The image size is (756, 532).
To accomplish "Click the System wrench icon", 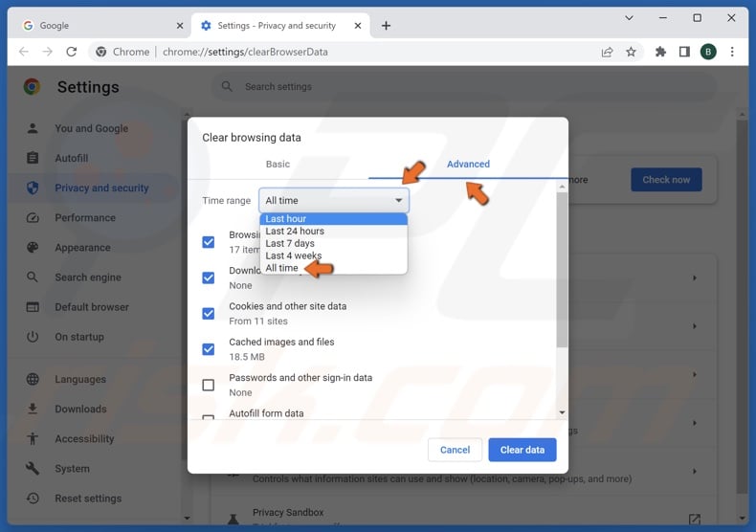I will (x=33, y=468).
